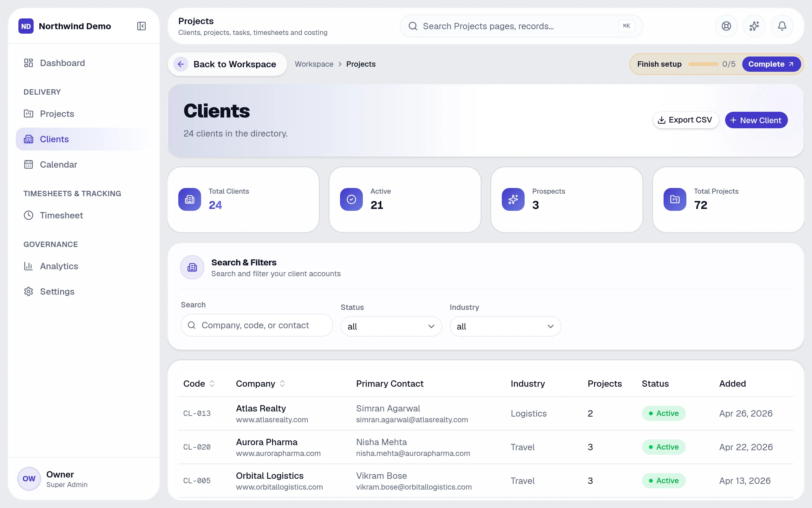
Task: Click Active status badge for Atlas Realty
Action: pos(663,413)
